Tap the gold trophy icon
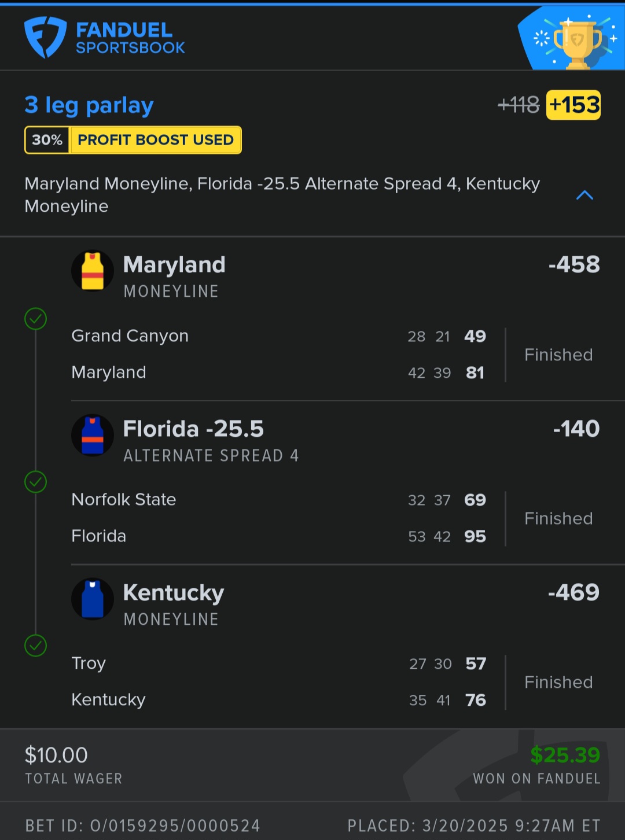 577,43
